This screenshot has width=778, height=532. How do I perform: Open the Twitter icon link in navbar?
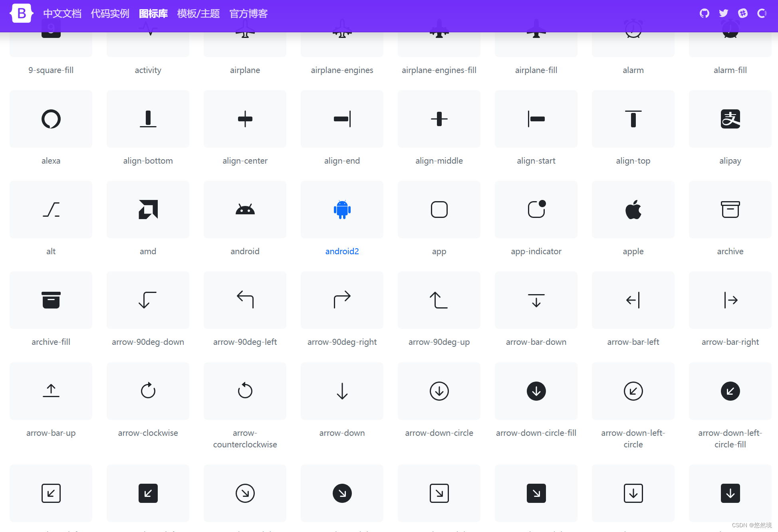pyautogui.click(x=724, y=14)
